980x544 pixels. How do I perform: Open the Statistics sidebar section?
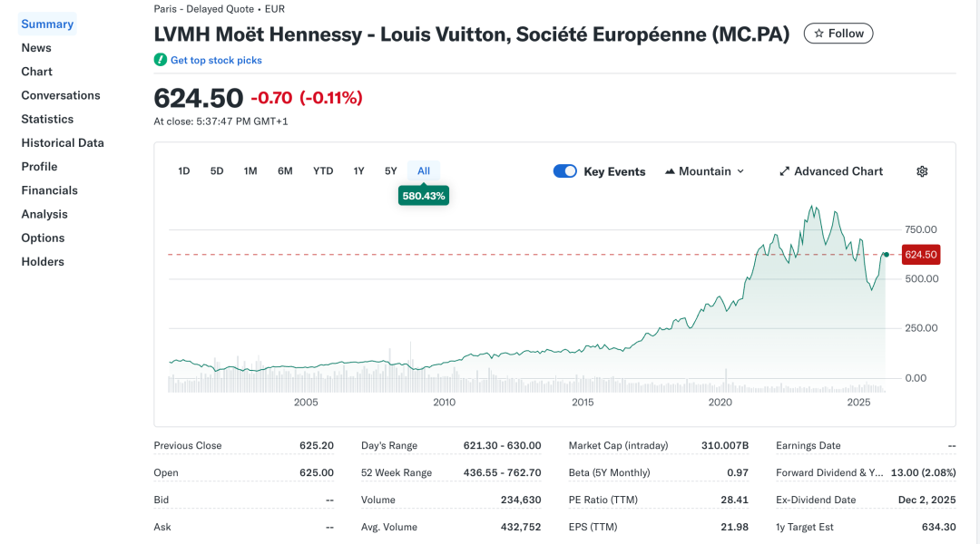click(x=47, y=119)
